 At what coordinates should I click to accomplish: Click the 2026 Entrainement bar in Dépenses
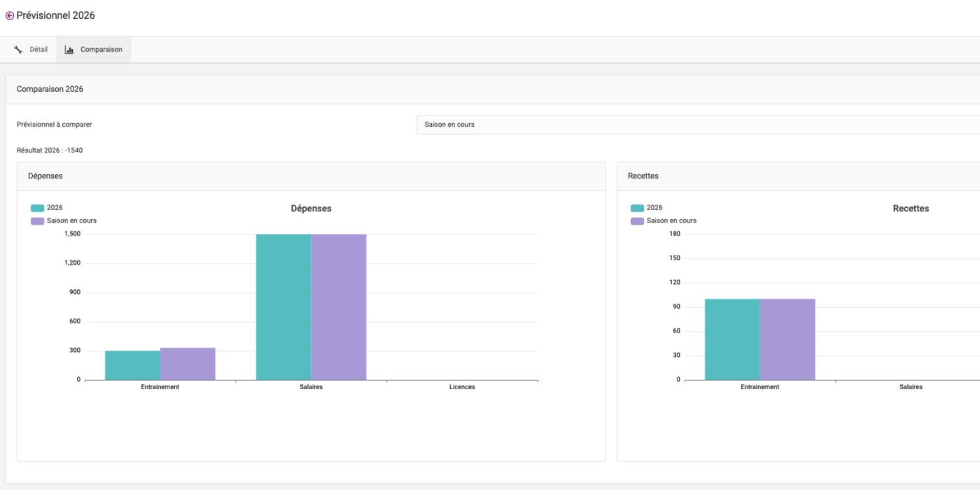(132, 365)
